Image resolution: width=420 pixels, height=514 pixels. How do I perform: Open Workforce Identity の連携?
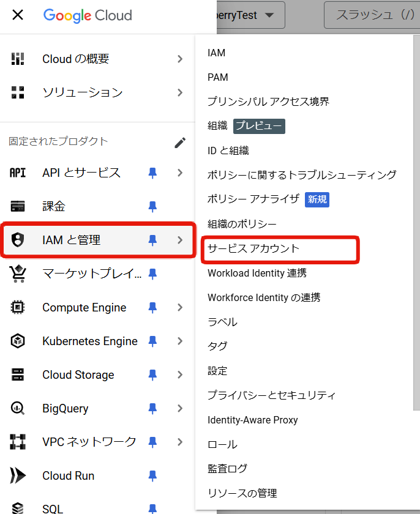(264, 297)
